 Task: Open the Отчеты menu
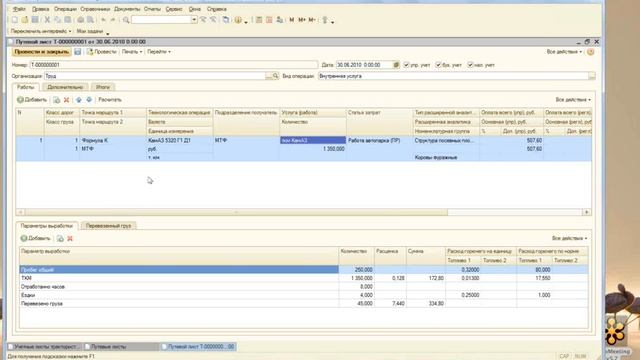[x=152, y=9]
